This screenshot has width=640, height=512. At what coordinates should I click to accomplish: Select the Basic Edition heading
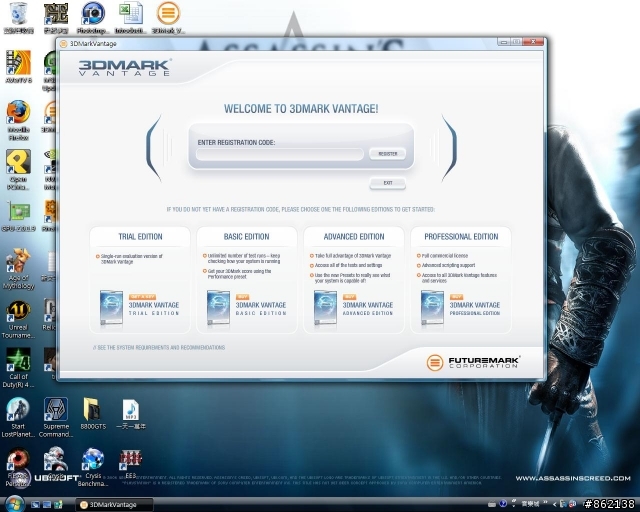coord(247,236)
